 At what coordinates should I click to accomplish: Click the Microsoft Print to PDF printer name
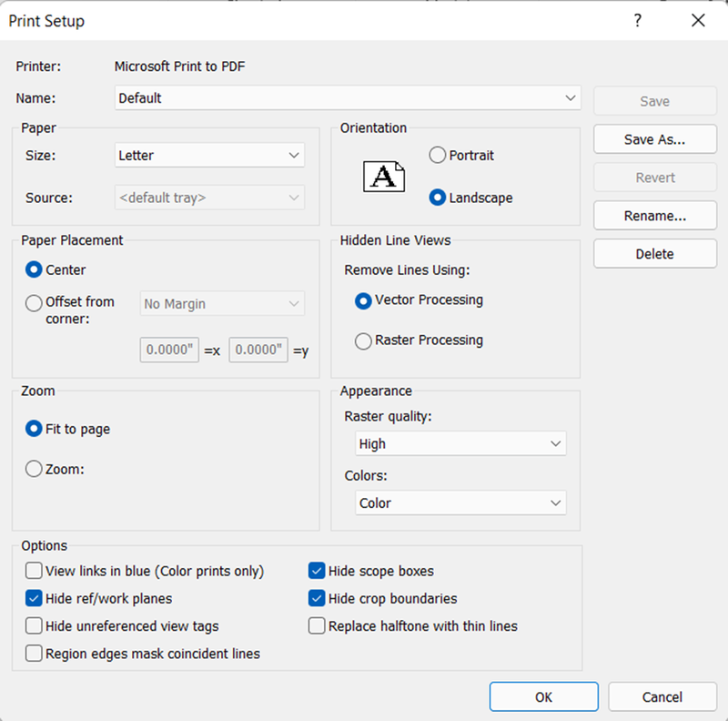[179, 66]
